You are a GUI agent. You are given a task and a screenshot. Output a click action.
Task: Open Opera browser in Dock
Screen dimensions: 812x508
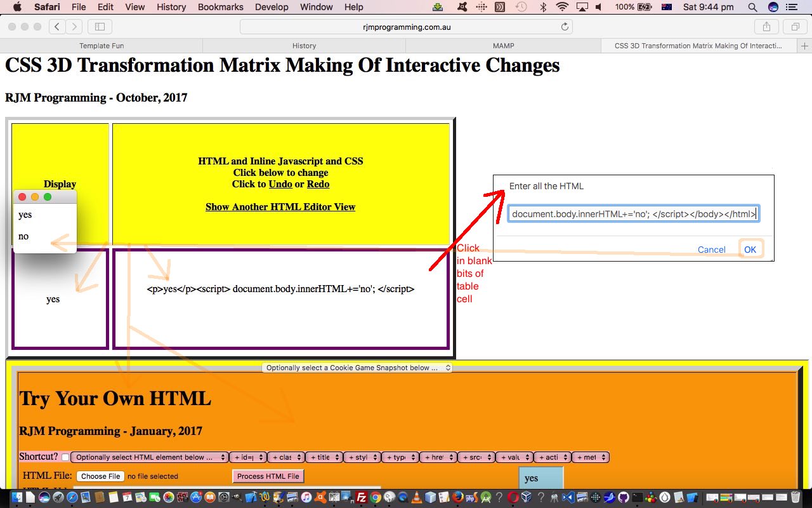point(513,498)
